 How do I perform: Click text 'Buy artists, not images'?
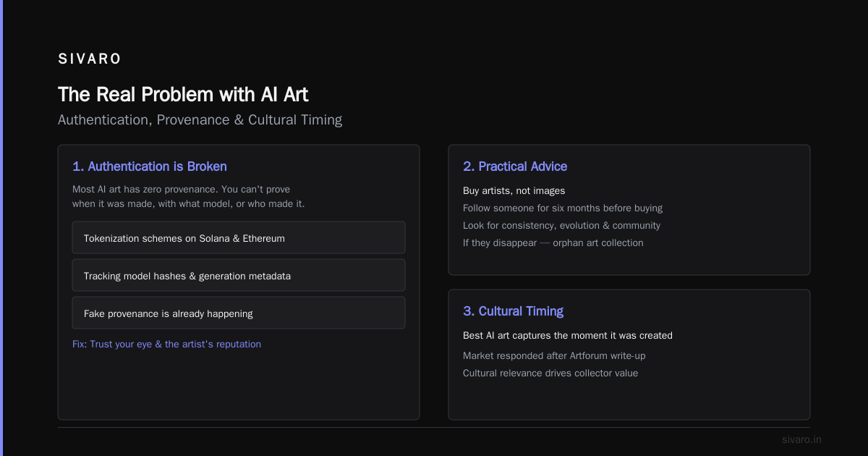tap(514, 191)
